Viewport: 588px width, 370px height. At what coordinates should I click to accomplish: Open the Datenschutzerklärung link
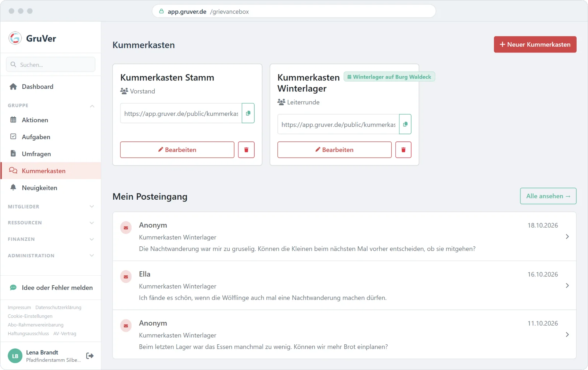click(58, 308)
